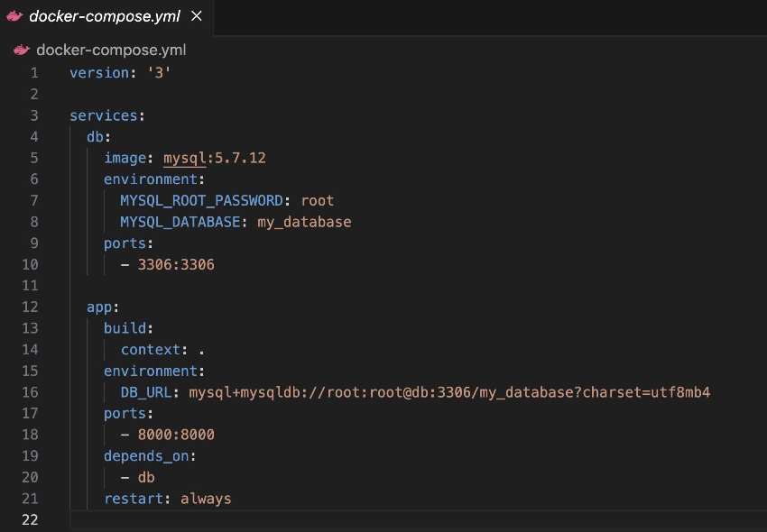Viewport: 767px width, 532px height.
Task: Click the Docker whale icon in tab
Action: coord(14,16)
